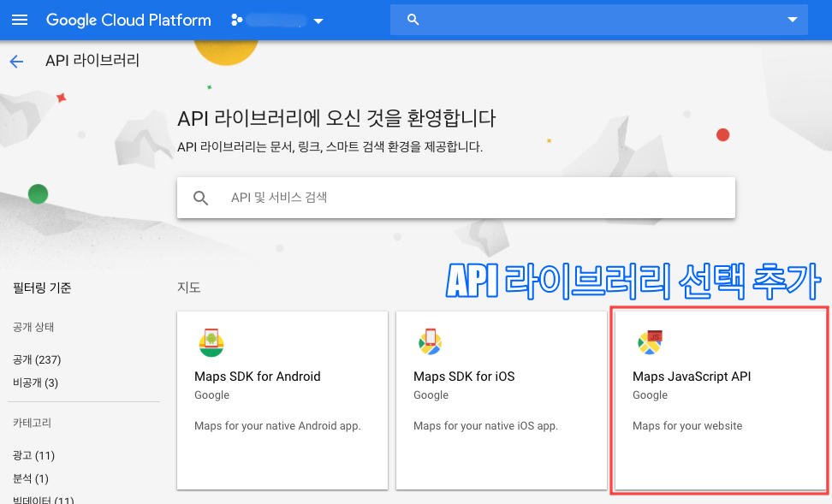This screenshot has width=832, height=504.
Task: Click the Google label under Maps SDK for Android
Action: [211, 395]
